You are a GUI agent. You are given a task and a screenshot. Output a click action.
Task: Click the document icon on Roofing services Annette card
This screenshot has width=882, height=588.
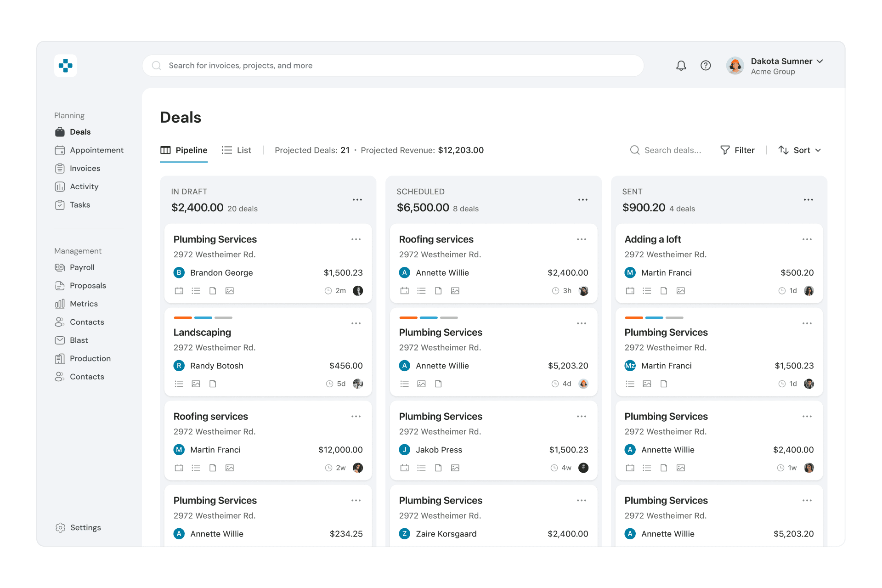click(438, 291)
